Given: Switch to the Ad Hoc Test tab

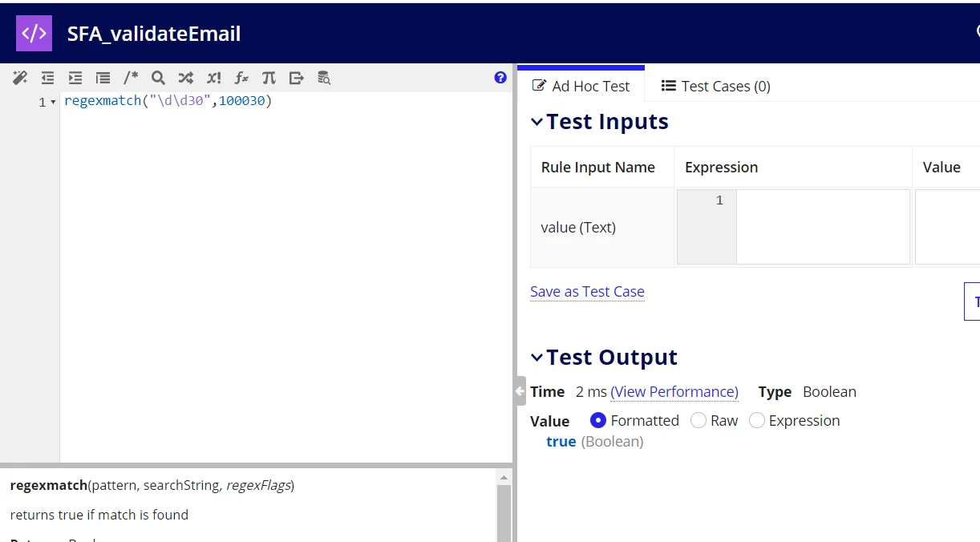Looking at the screenshot, I should (581, 86).
